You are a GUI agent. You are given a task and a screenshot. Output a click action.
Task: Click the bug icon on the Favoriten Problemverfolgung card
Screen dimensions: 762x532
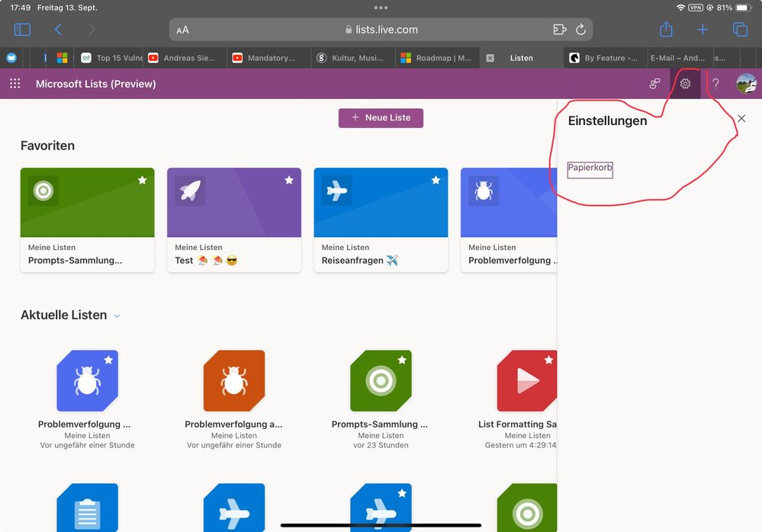coord(484,191)
